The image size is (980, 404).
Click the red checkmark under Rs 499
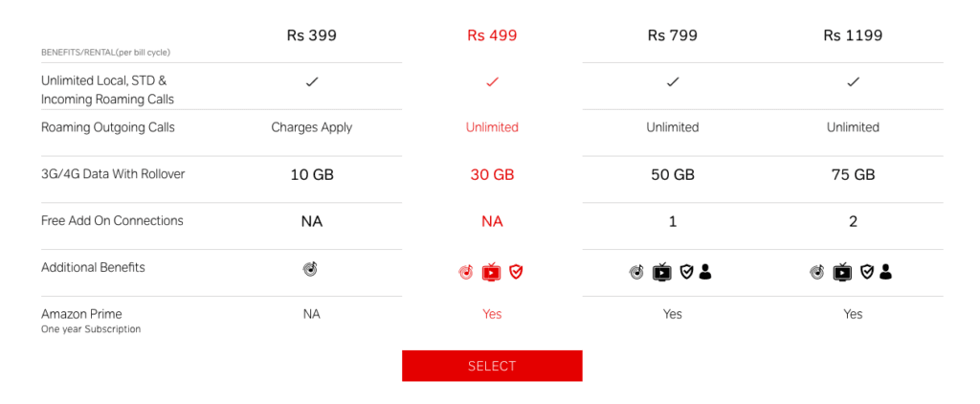click(493, 82)
